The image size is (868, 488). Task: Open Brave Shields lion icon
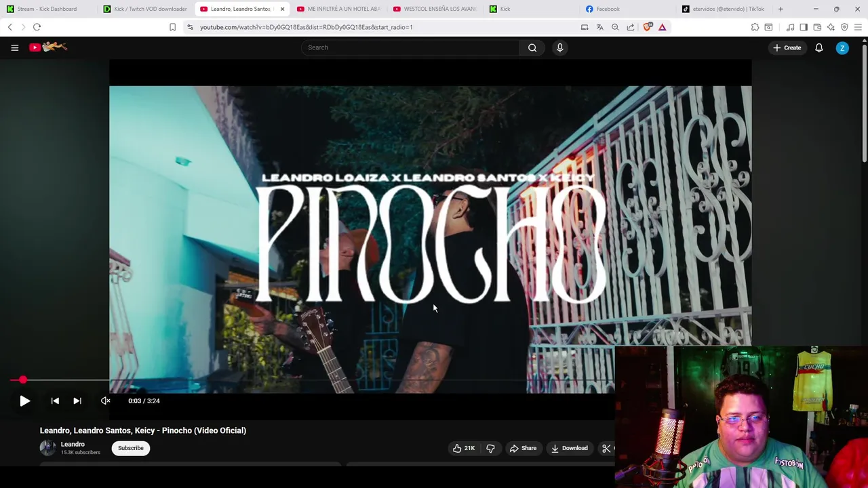pos(648,27)
